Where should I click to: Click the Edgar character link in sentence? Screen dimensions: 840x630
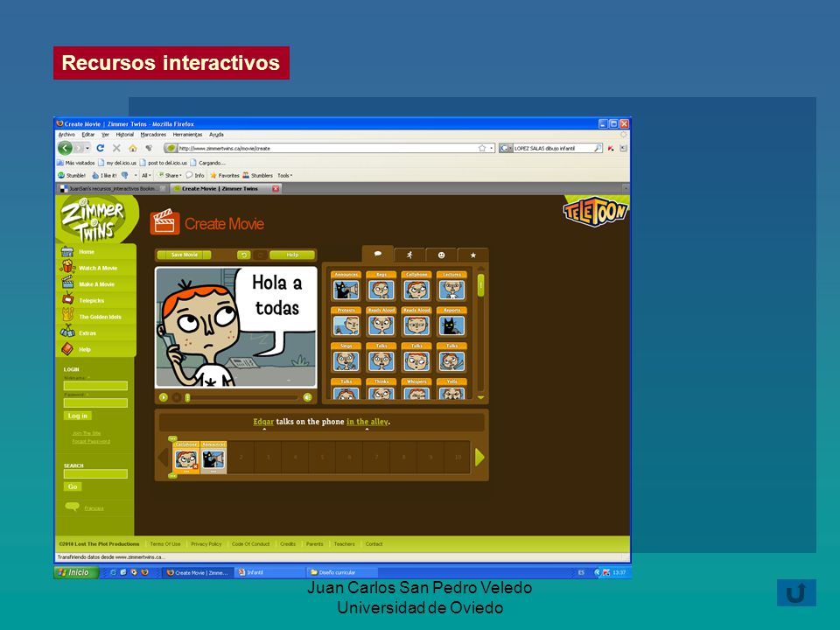(263, 422)
